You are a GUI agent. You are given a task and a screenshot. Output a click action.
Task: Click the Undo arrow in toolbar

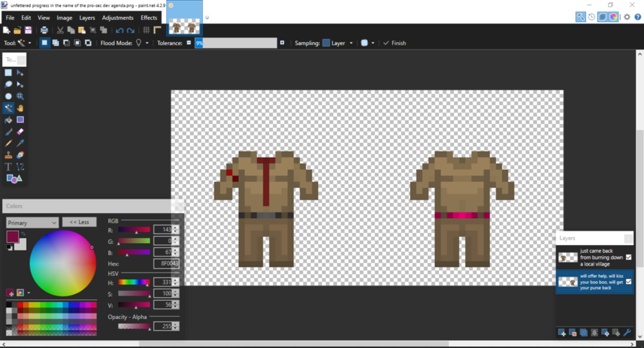pyautogui.click(x=119, y=30)
